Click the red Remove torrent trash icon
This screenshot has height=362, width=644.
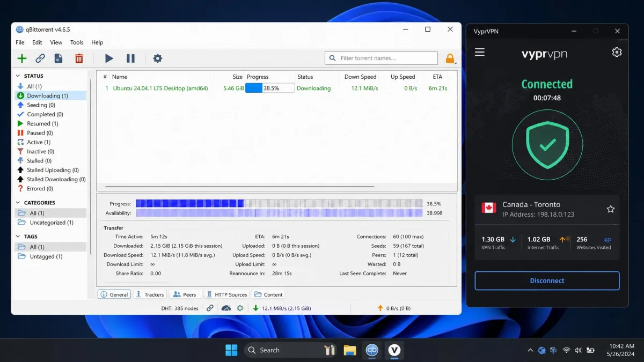pos(79,58)
